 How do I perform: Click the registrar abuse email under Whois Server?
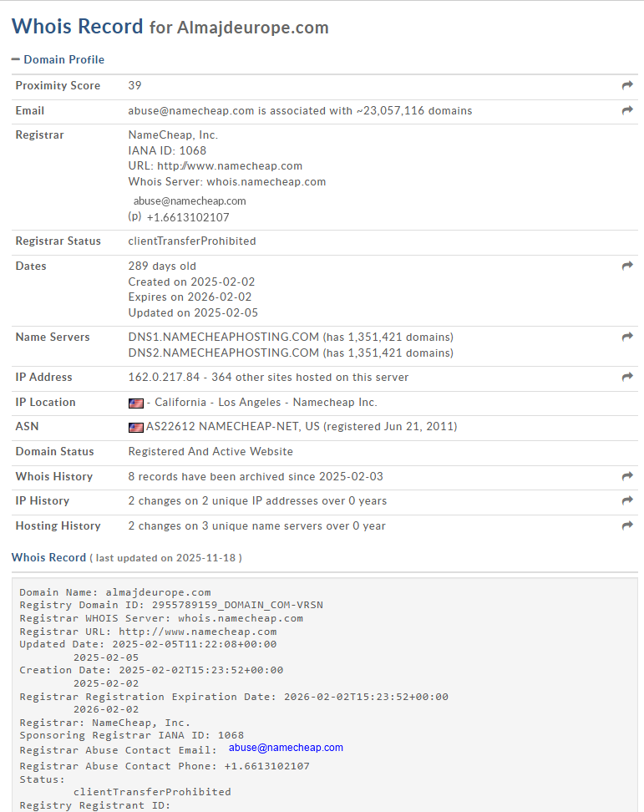click(x=190, y=200)
